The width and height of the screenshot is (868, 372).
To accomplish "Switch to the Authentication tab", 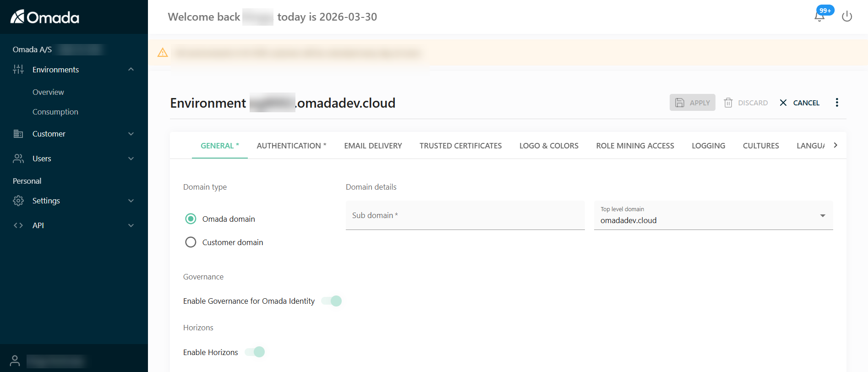I will click(291, 146).
